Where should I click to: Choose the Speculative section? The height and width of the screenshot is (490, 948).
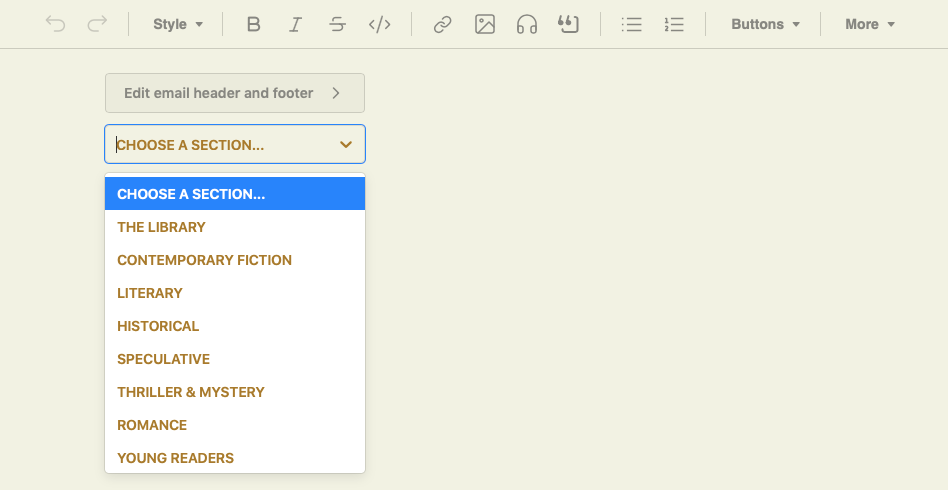tap(235, 359)
